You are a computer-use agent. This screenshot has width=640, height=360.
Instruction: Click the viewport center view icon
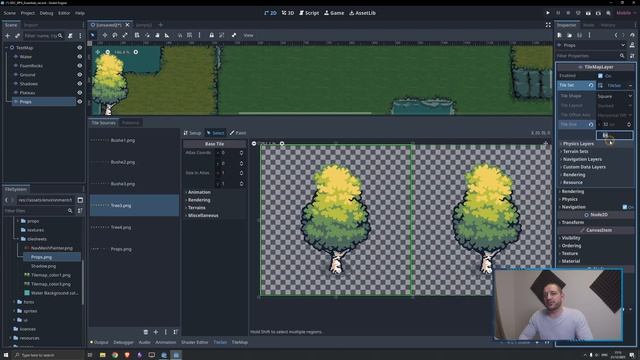(x=98, y=52)
